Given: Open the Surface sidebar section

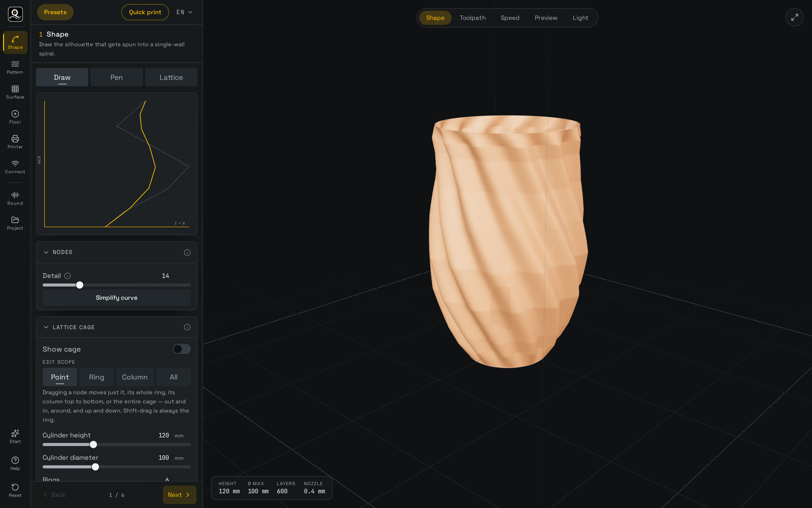Looking at the screenshot, I should (x=15, y=92).
